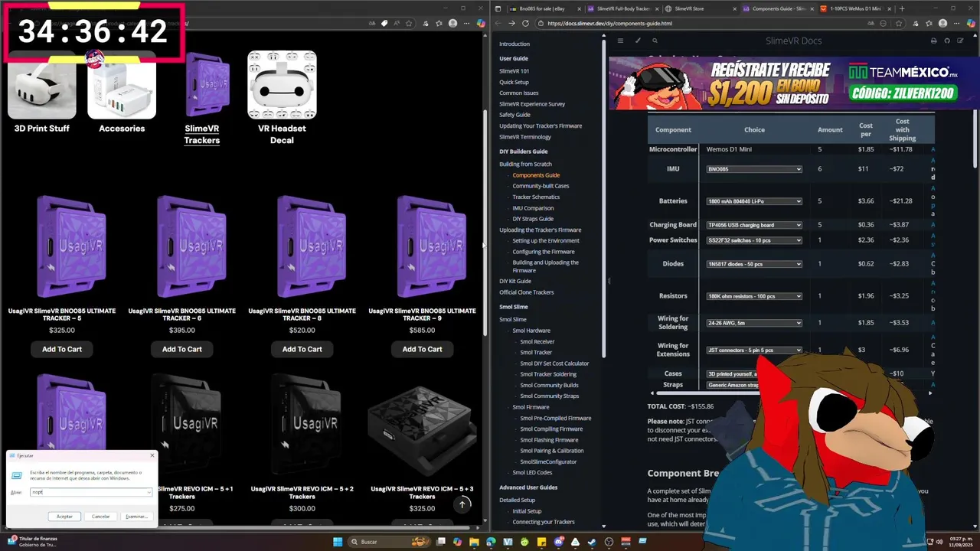The height and width of the screenshot is (551, 980).
Task: Click the taskbar Buscar search box
Action: [389, 542]
